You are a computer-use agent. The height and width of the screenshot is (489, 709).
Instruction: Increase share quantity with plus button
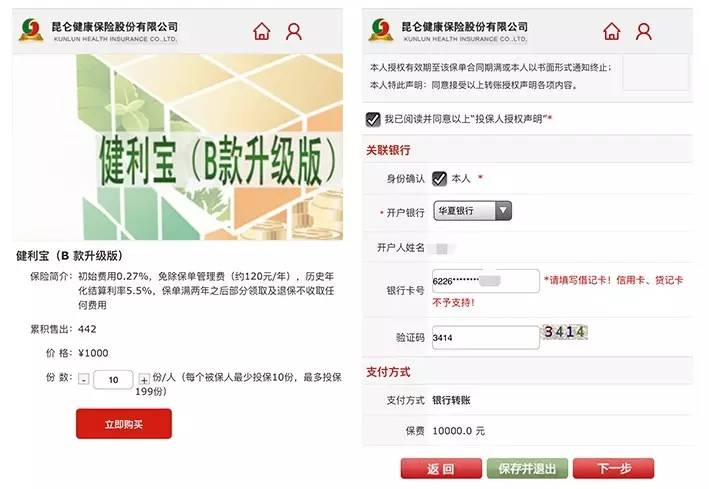coord(144,379)
